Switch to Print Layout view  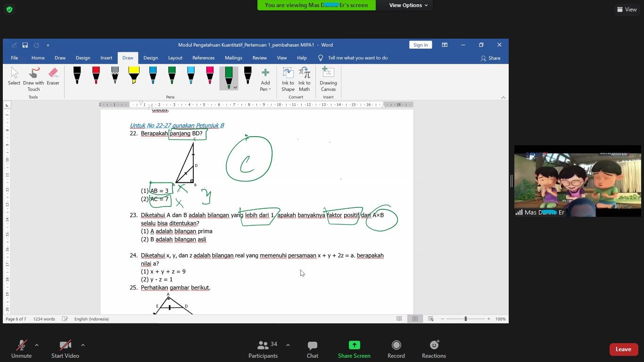pos(415,319)
